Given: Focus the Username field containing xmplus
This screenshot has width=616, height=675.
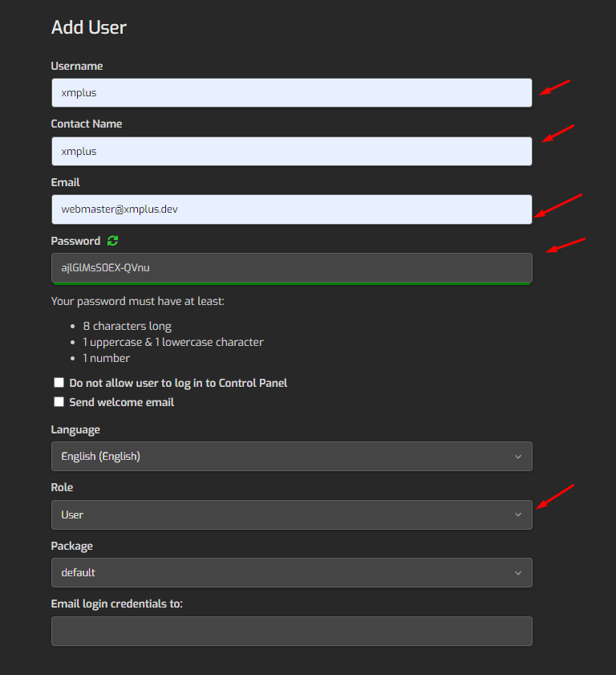Looking at the screenshot, I should [291, 93].
